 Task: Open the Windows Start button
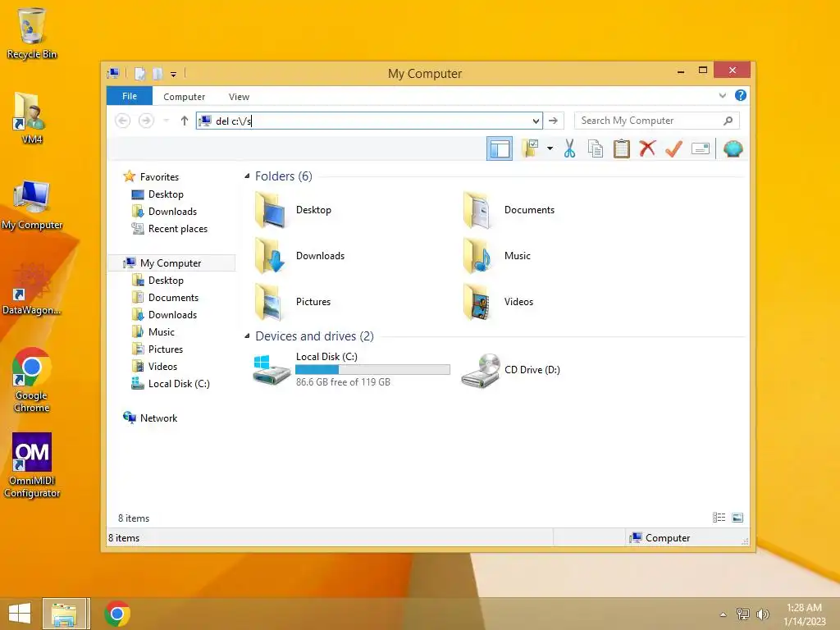pyautogui.click(x=20, y=614)
